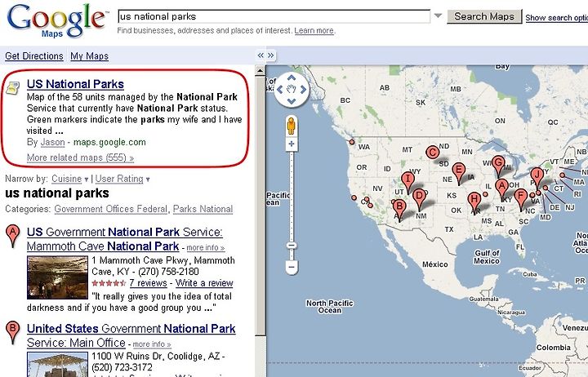
Task: Click map marker H in Arkansas
Action: coord(474,200)
